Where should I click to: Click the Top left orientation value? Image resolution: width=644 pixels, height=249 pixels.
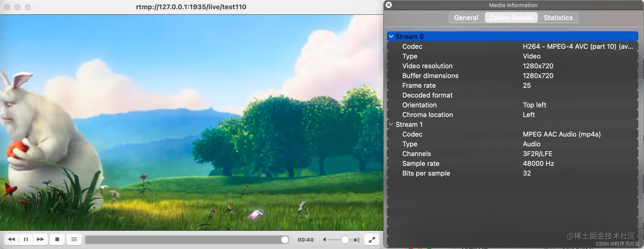pos(535,105)
